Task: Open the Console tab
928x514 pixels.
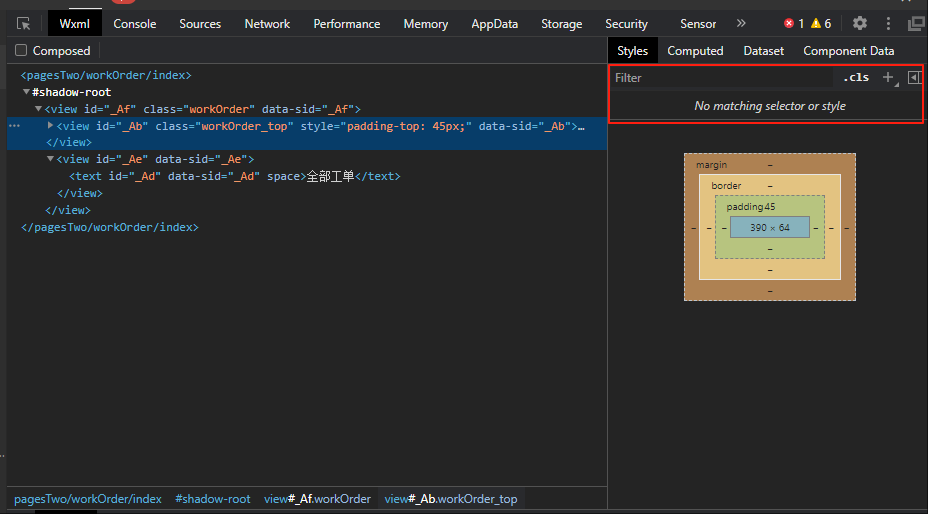Action: pos(135,24)
